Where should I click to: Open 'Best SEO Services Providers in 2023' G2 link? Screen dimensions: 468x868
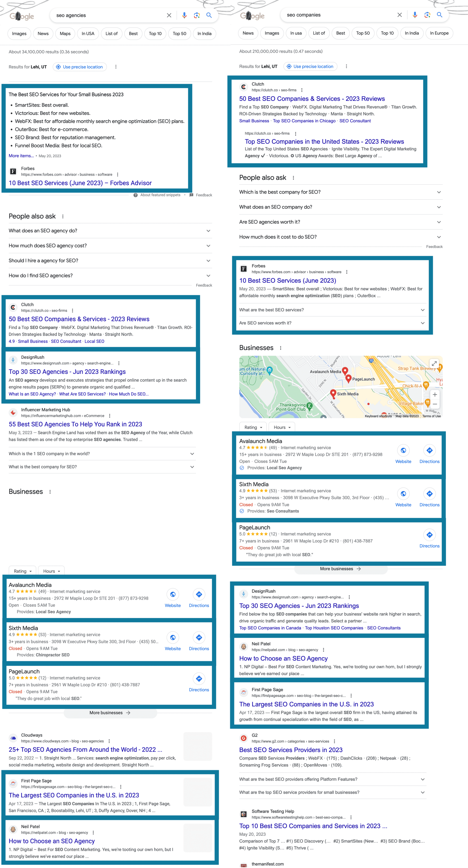coord(291,750)
